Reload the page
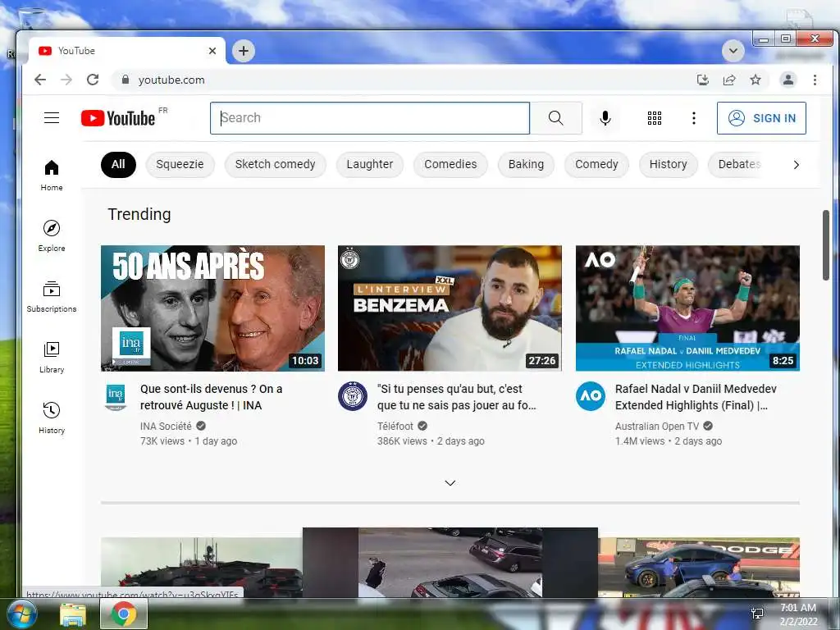Image resolution: width=840 pixels, height=630 pixels. [x=93, y=80]
